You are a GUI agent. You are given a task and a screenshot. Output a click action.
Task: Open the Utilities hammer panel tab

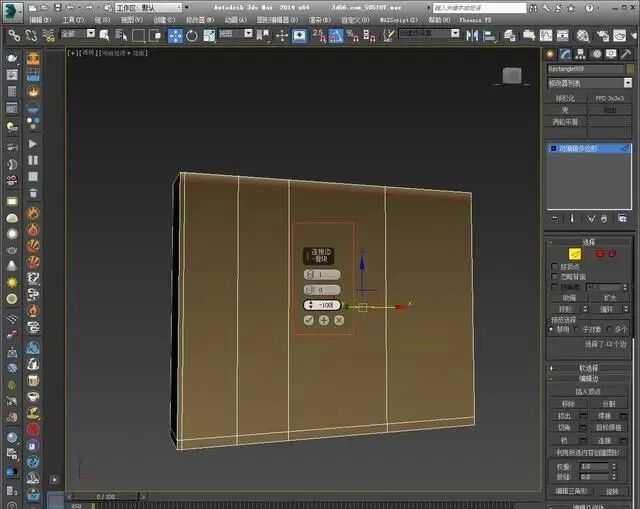pyautogui.click(x=626, y=54)
